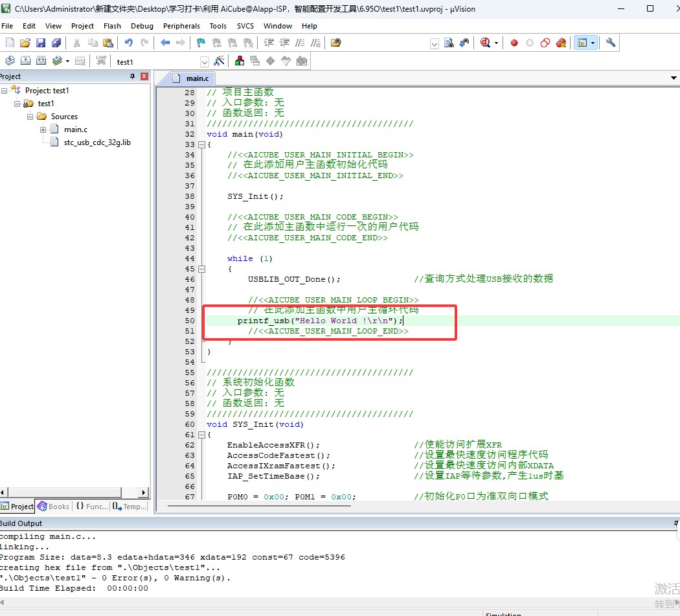Viewport: 680px width, 616px height.
Task: Pin the Project panel
Action: (132, 76)
